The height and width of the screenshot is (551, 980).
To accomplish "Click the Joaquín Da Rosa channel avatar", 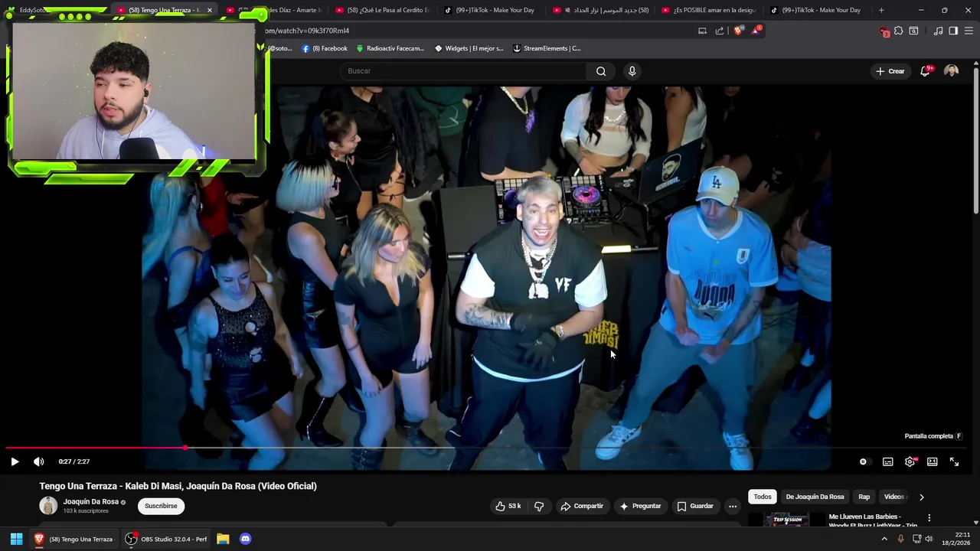I will click(x=48, y=506).
